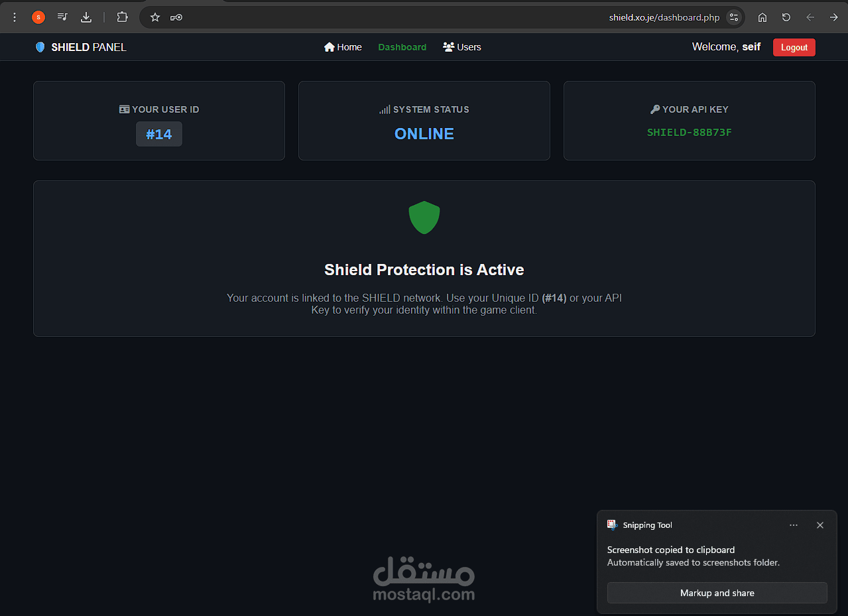848x616 pixels.
Task: Select the Dashboard nav item
Action: (402, 47)
